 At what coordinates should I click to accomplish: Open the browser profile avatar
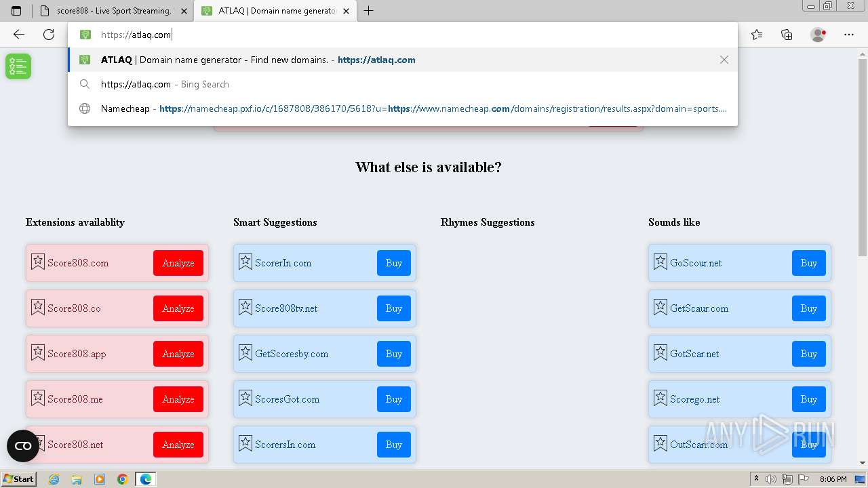pyautogui.click(x=818, y=35)
